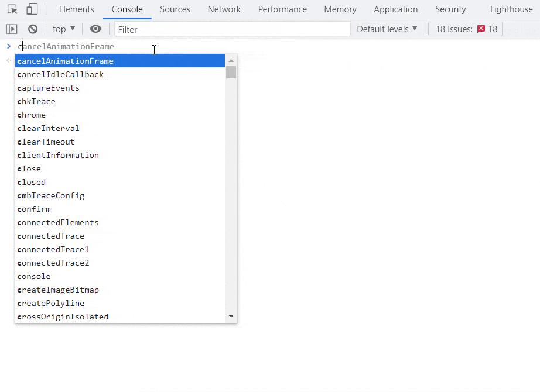Image resolution: width=540 pixels, height=392 pixels.
Task: Open the Application tab
Action: pyautogui.click(x=396, y=9)
